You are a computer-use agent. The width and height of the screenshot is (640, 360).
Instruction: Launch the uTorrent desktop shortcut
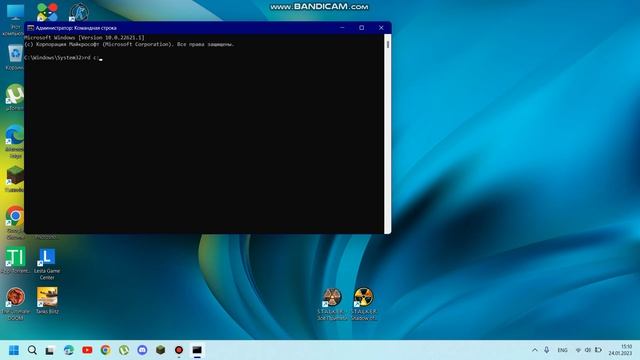pos(15,94)
